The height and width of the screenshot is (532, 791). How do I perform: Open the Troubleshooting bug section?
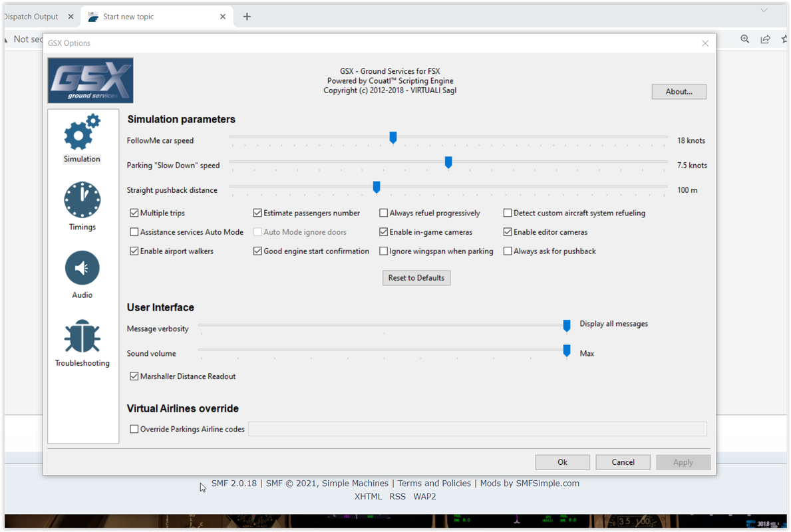tap(82, 343)
